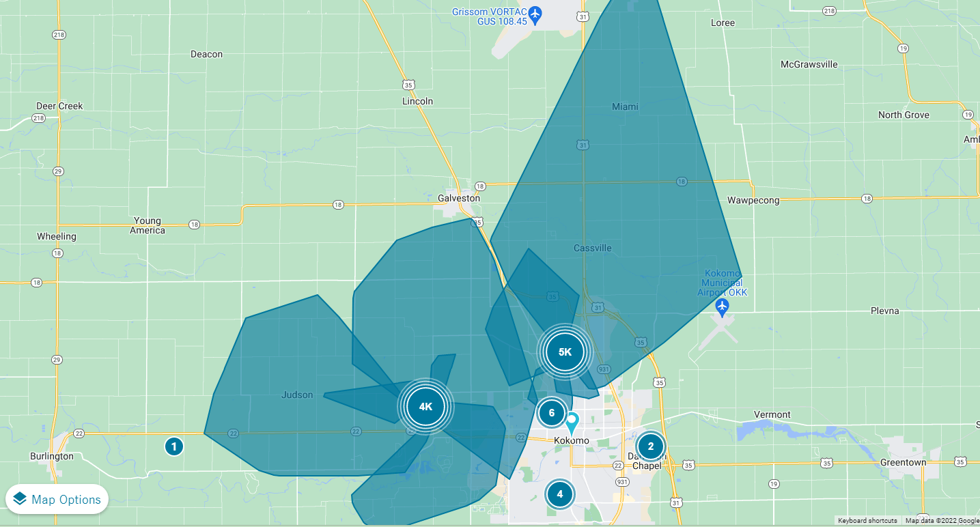Click the marker labeled 1 near Burlington
Image resolution: width=980 pixels, height=527 pixels.
(x=173, y=446)
